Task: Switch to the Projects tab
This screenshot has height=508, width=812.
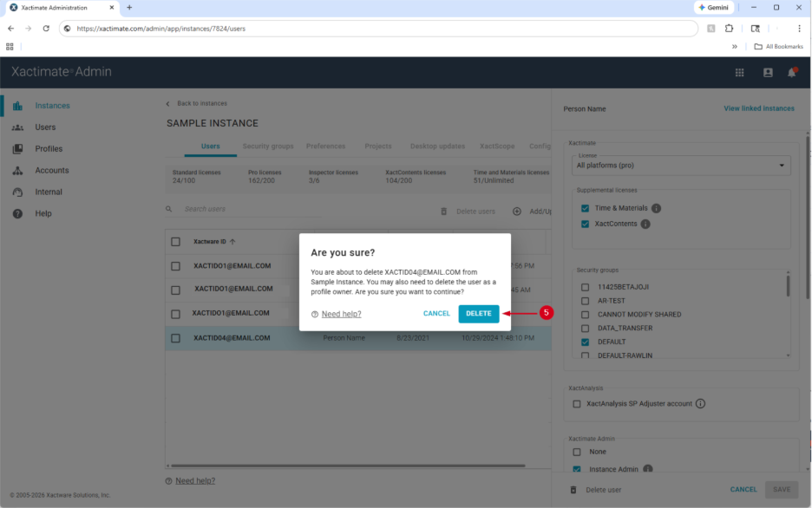Action: [378, 147]
